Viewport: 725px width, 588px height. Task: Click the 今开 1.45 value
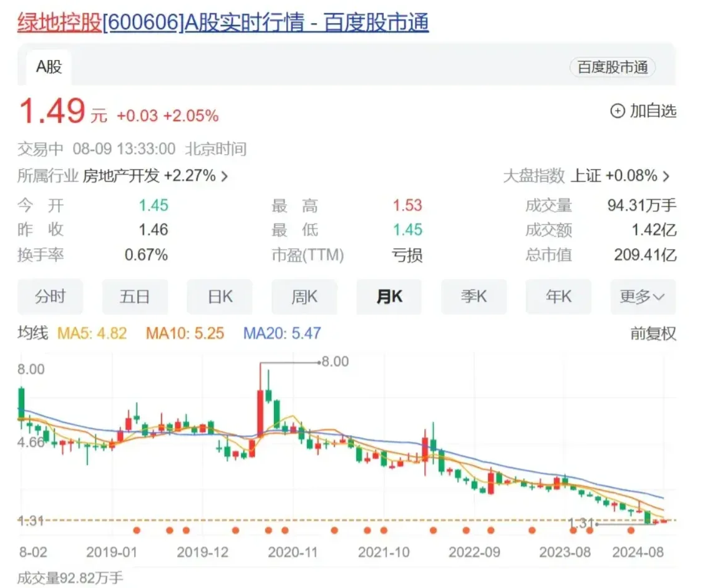click(x=153, y=205)
